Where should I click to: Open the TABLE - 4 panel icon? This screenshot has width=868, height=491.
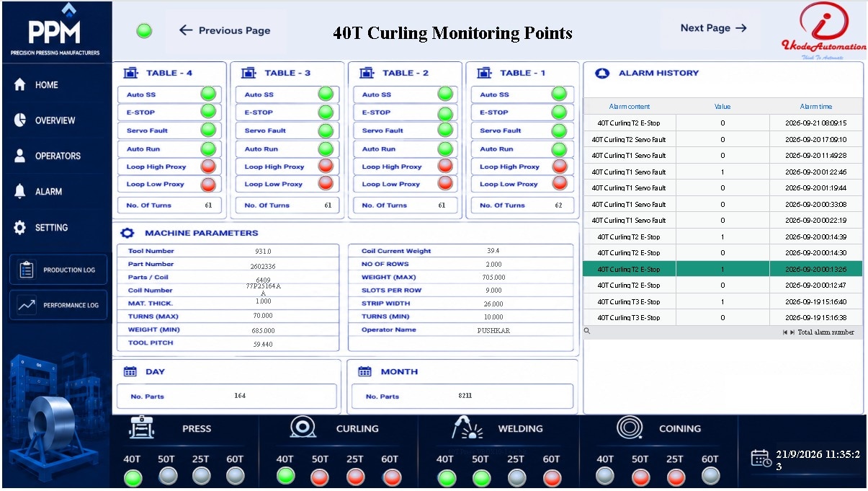coord(130,73)
